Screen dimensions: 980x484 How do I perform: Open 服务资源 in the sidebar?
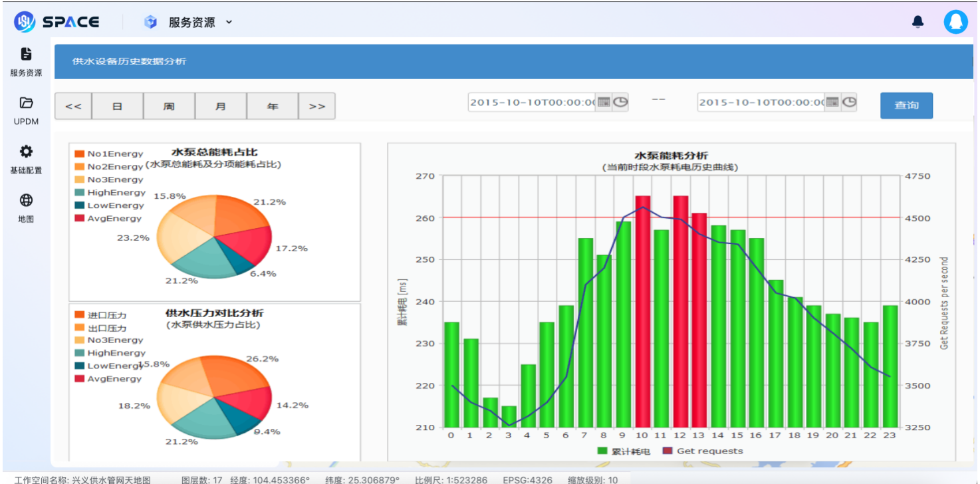(x=26, y=61)
